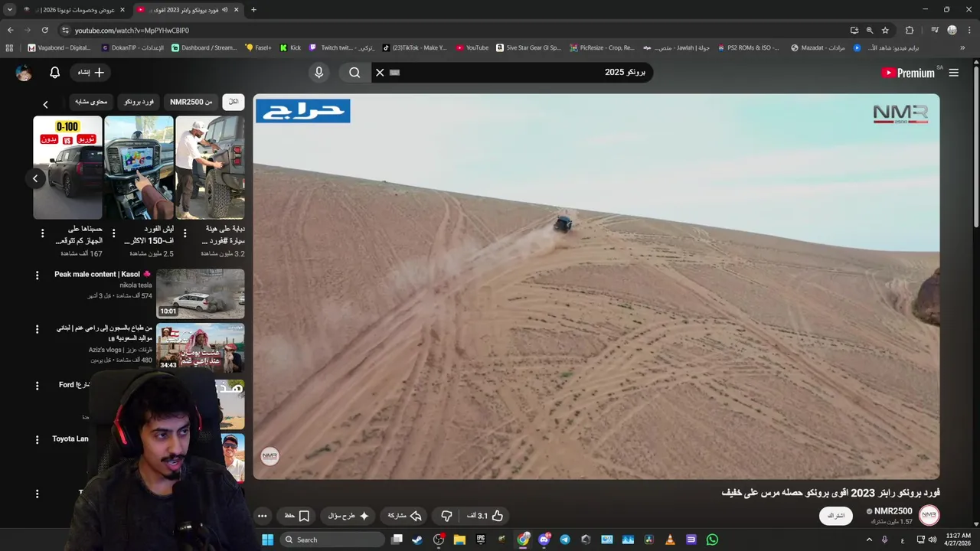The image size is (980, 551).
Task: Save video with حفظ bookmark button
Action: (296, 516)
